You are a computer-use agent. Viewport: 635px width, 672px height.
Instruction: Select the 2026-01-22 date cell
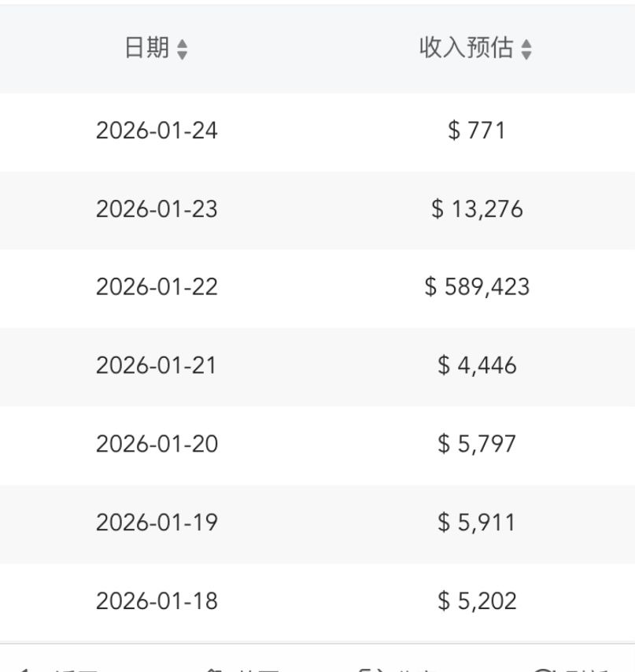click(x=157, y=287)
